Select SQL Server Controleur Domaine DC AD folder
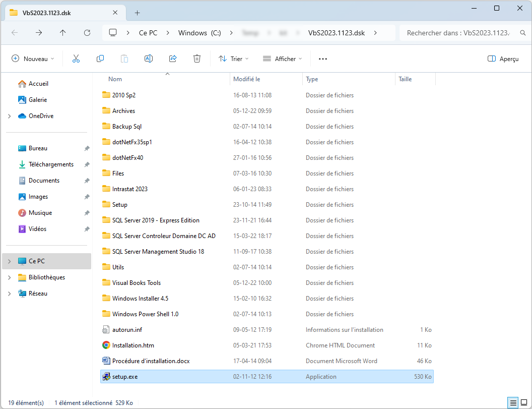Screen dimensions: 532x409 [x=267, y=236]
